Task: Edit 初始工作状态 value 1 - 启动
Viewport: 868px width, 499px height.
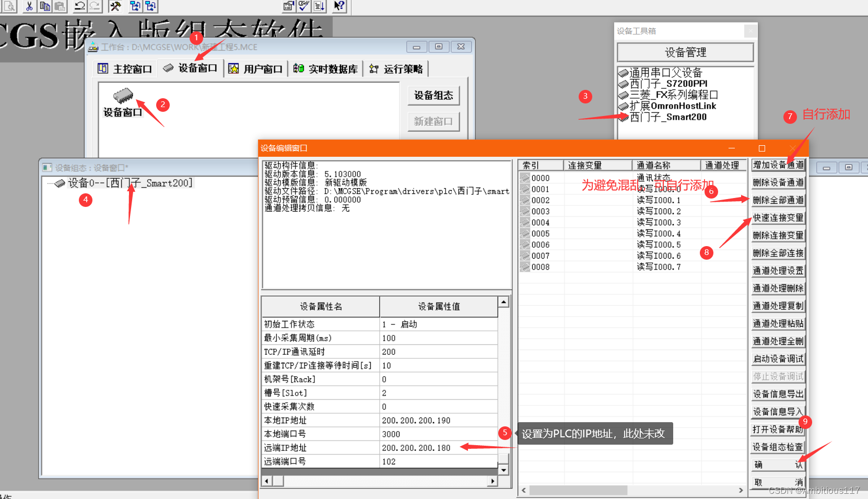Action: coord(439,324)
